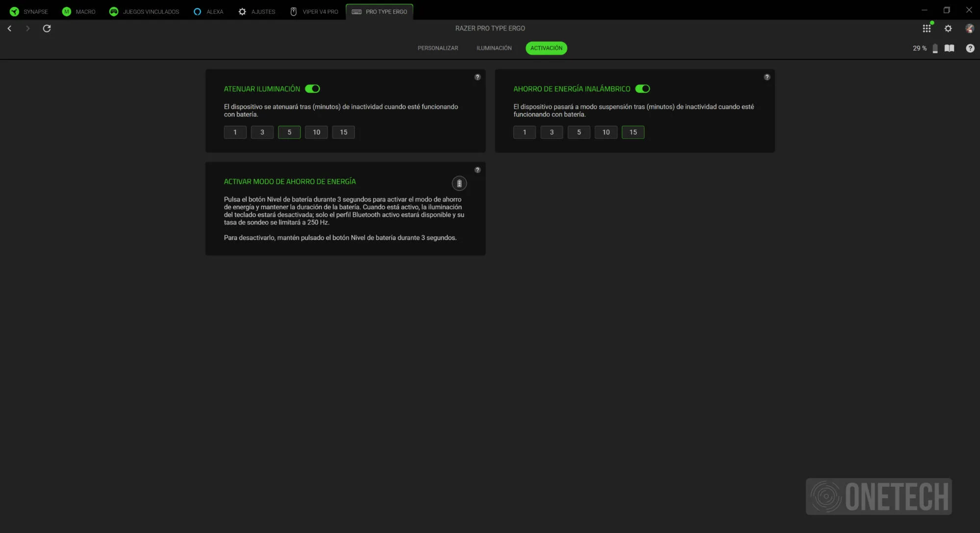Click the Activar Modo de Ahorro heading
Screen dimensions: 980x533
[290, 181]
